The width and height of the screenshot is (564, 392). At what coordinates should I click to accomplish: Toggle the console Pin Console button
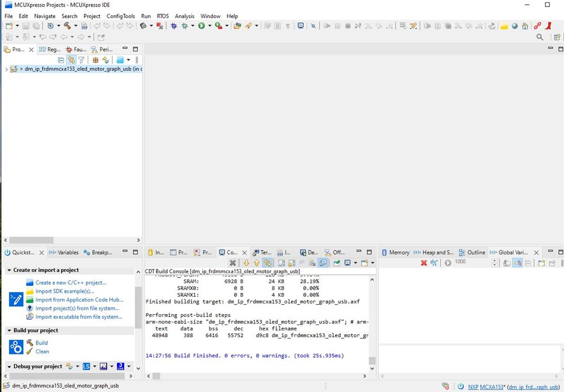coord(336,263)
